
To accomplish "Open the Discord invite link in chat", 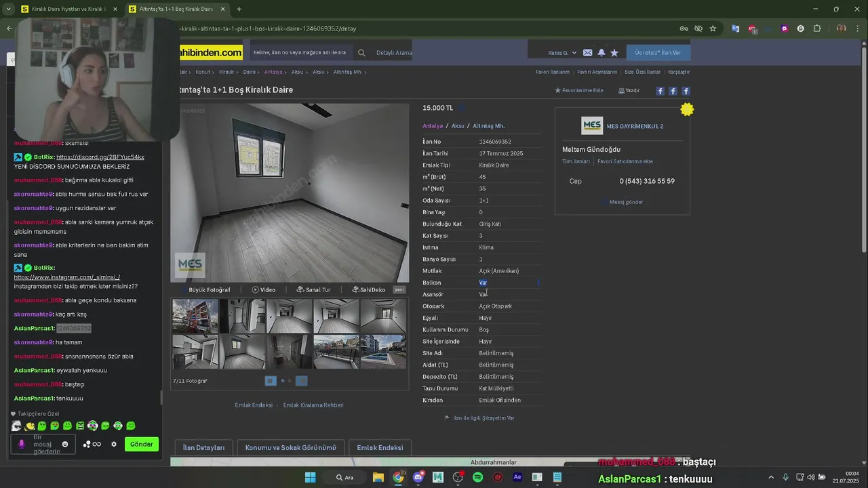I will tap(100, 157).
